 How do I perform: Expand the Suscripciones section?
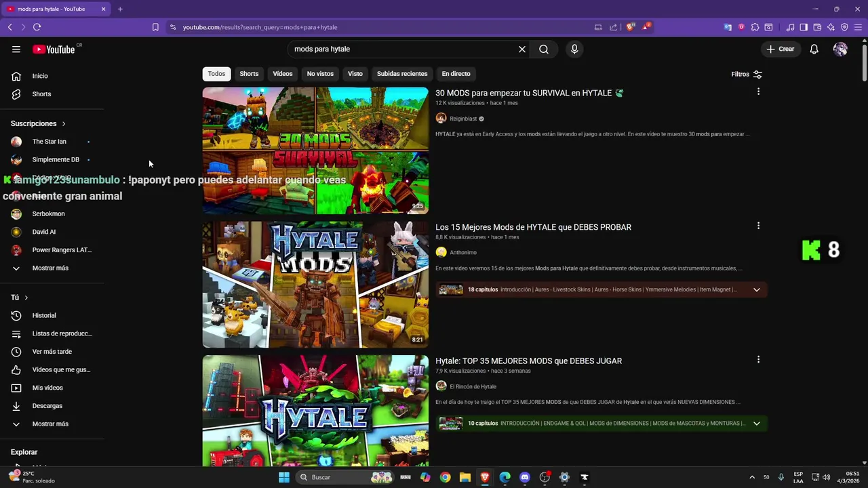(x=38, y=123)
